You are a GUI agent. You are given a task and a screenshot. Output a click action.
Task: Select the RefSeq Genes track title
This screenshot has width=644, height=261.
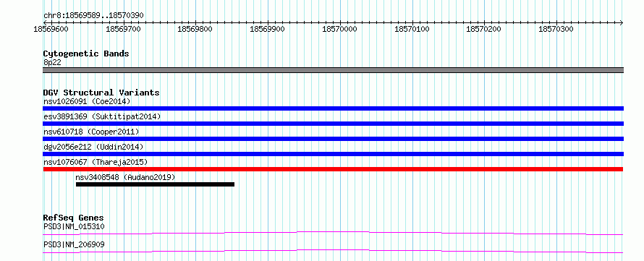coord(74,218)
